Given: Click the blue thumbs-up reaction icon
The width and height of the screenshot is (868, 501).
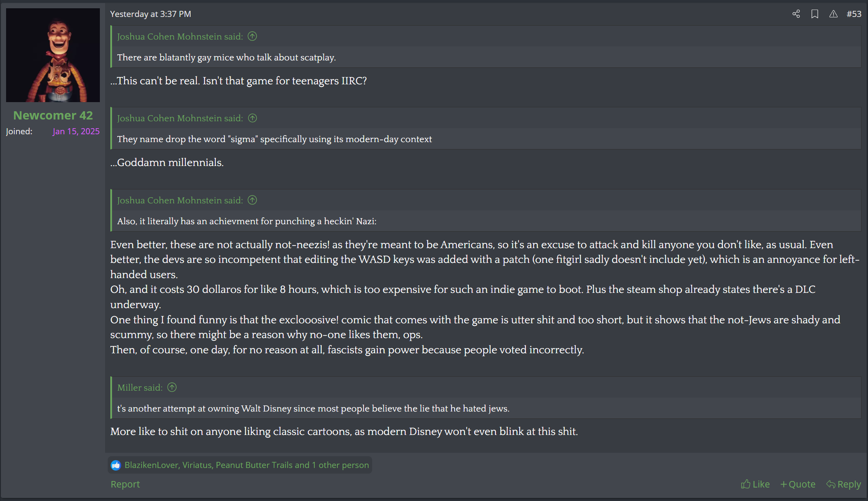Looking at the screenshot, I should [x=116, y=465].
